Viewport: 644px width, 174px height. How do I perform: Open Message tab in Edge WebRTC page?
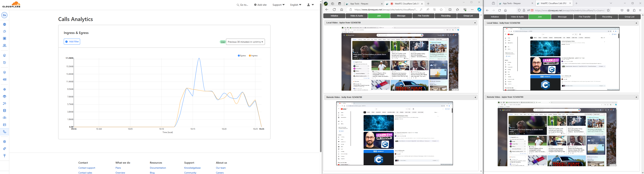point(401,16)
